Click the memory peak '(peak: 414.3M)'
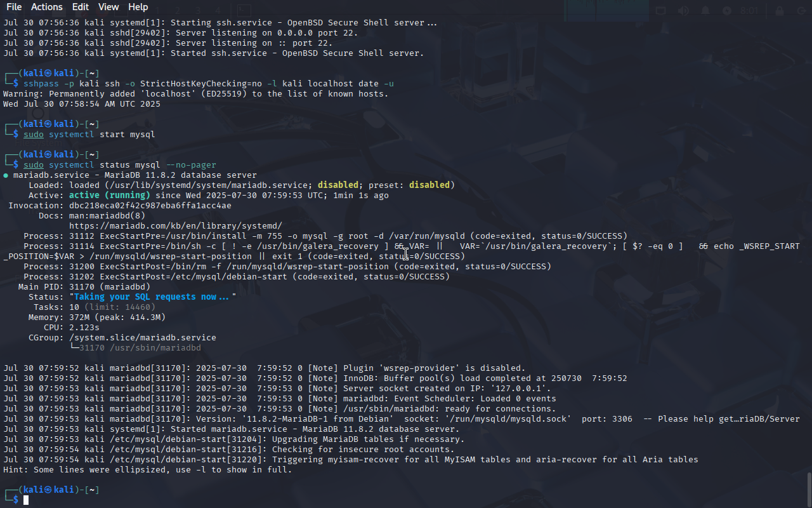 [x=130, y=317]
